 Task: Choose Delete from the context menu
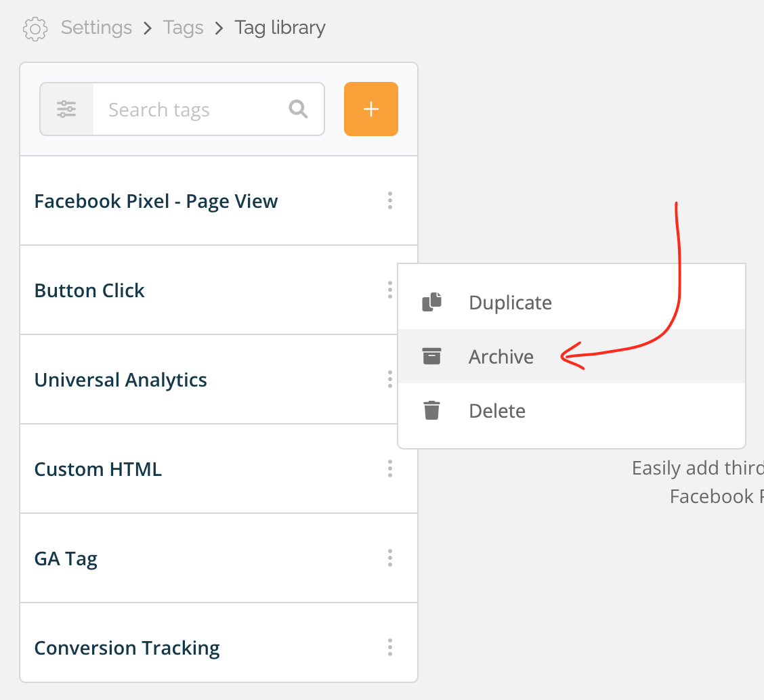point(572,411)
